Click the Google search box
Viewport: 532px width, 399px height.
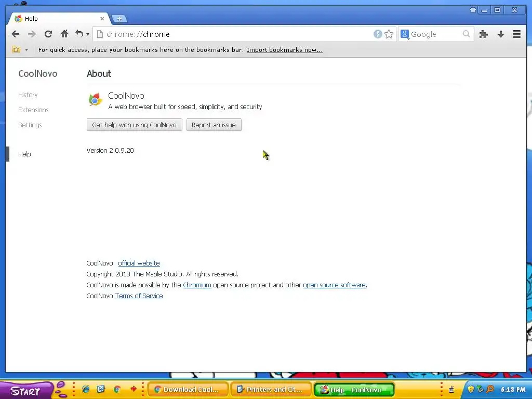point(436,34)
